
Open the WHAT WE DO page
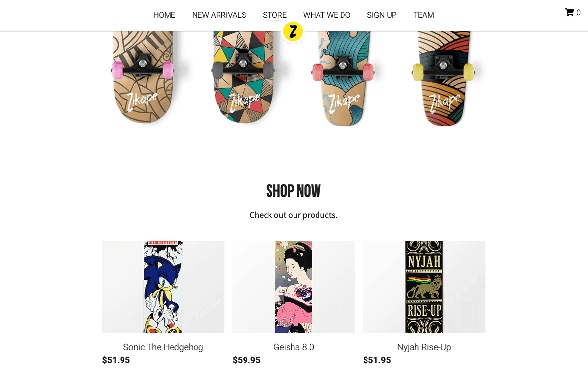coord(327,15)
